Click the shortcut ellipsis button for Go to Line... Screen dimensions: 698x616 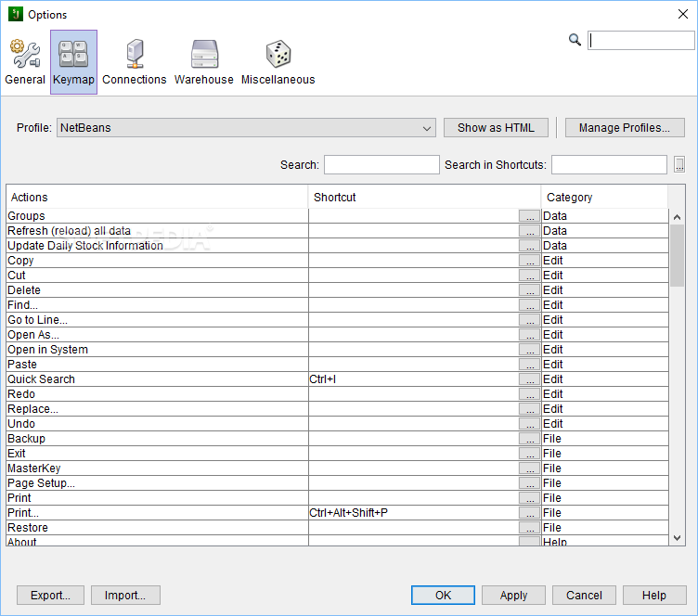[529, 320]
